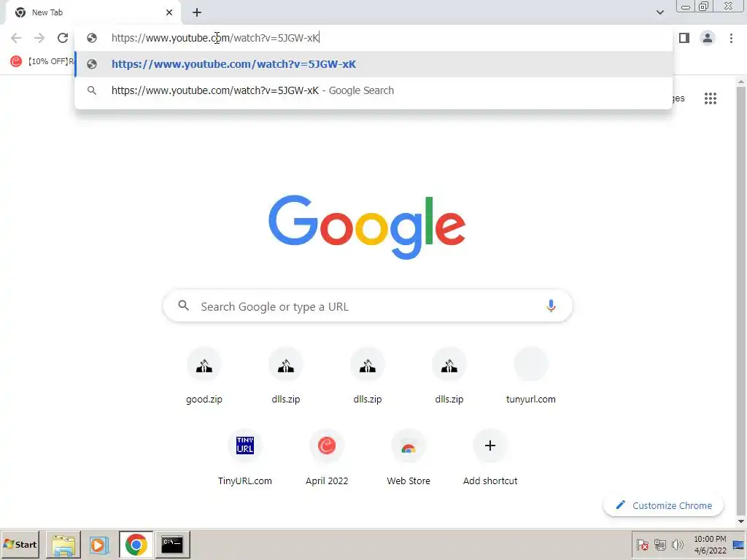
Task: Open the April 2022 shortcut
Action: click(x=327, y=457)
